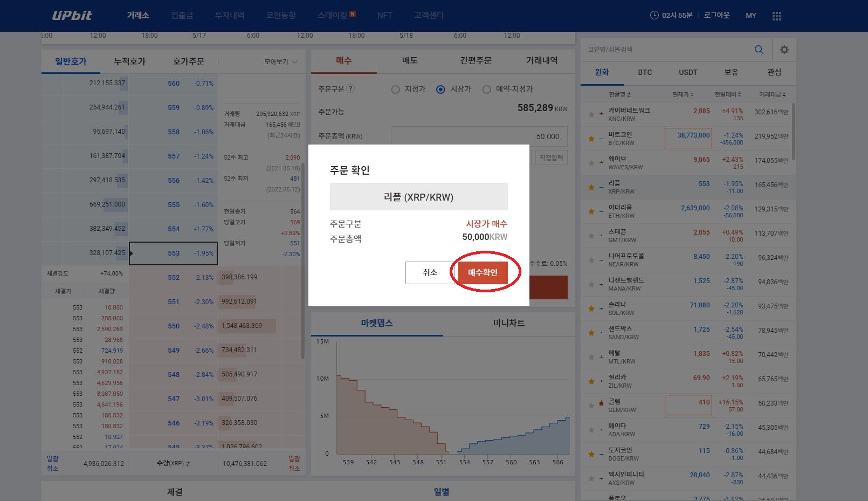Confirm purchase with 매수확인 button
The height and width of the screenshot is (501, 868).
coord(483,272)
